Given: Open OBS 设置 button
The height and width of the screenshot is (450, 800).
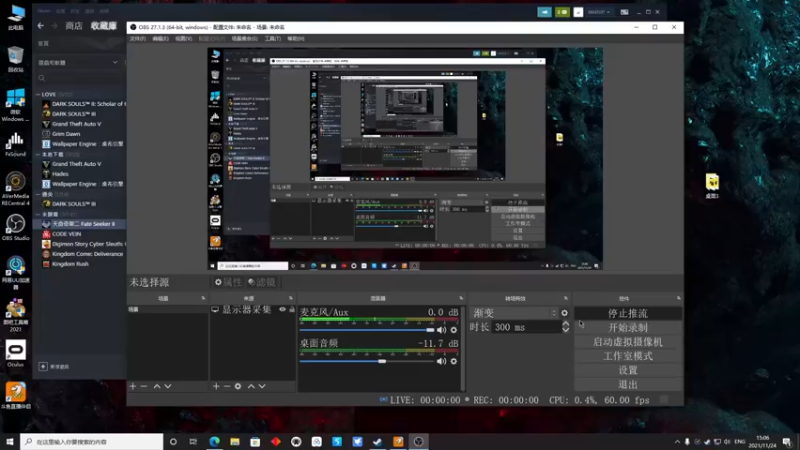Looking at the screenshot, I should [628, 370].
